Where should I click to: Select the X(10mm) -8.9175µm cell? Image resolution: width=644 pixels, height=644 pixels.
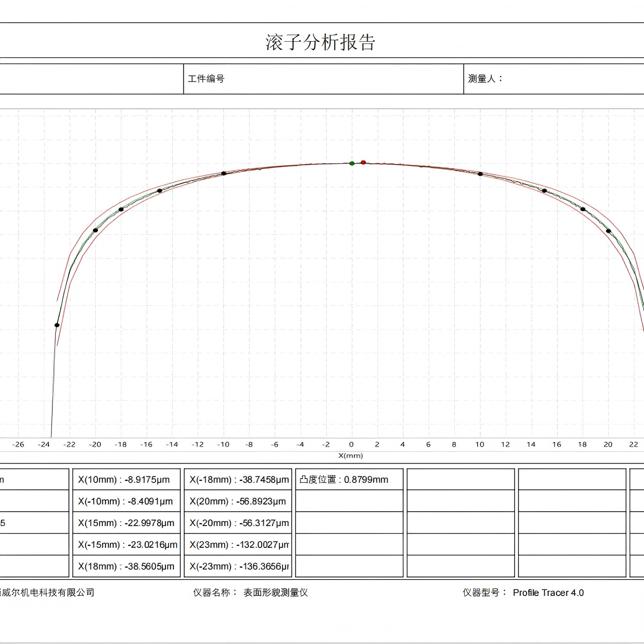[126, 480]
